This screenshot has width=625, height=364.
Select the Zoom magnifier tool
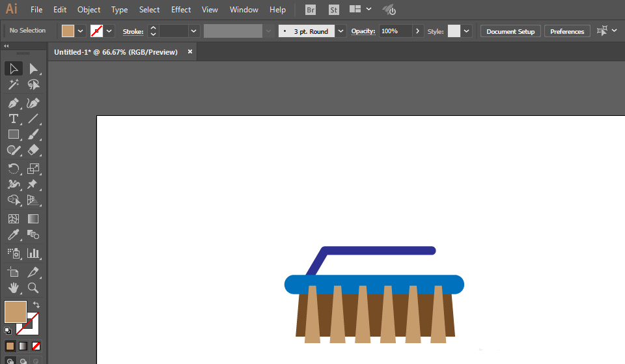click(33, 288)
